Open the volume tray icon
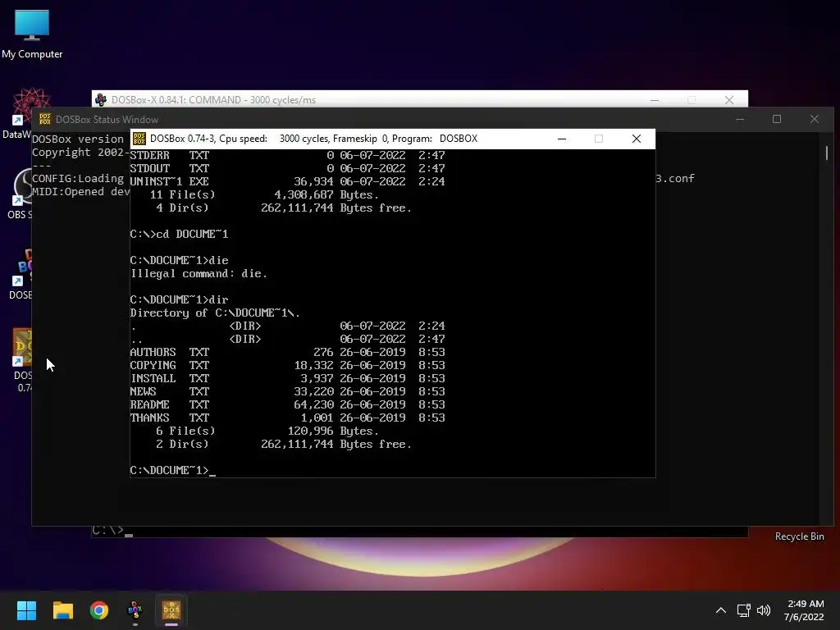Viewport: 840px width, 630px height. (764, 610)
